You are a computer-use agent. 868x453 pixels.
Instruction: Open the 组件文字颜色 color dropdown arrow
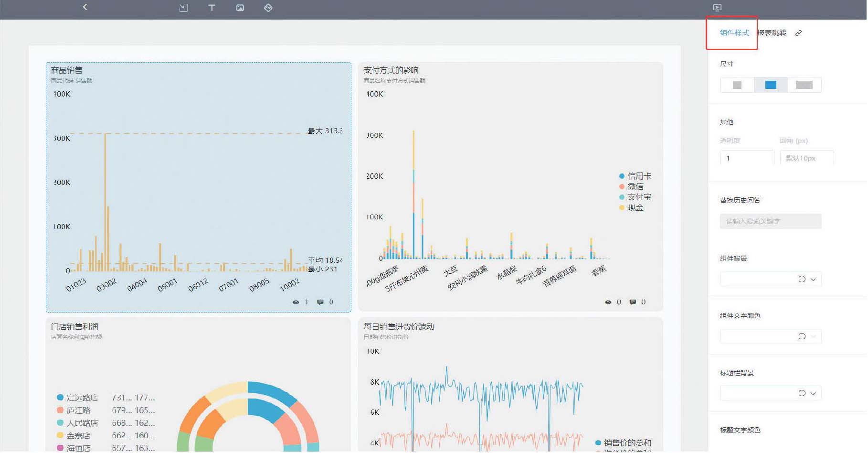coord(813,337)
